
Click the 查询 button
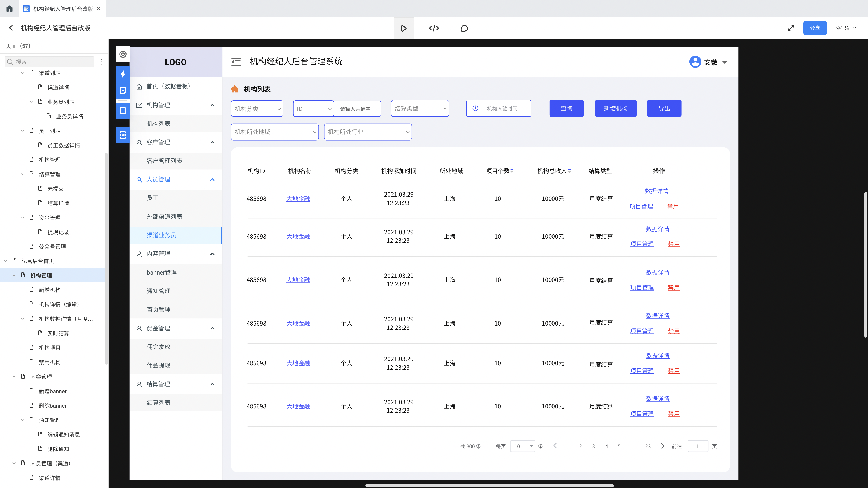pos(566,108)
